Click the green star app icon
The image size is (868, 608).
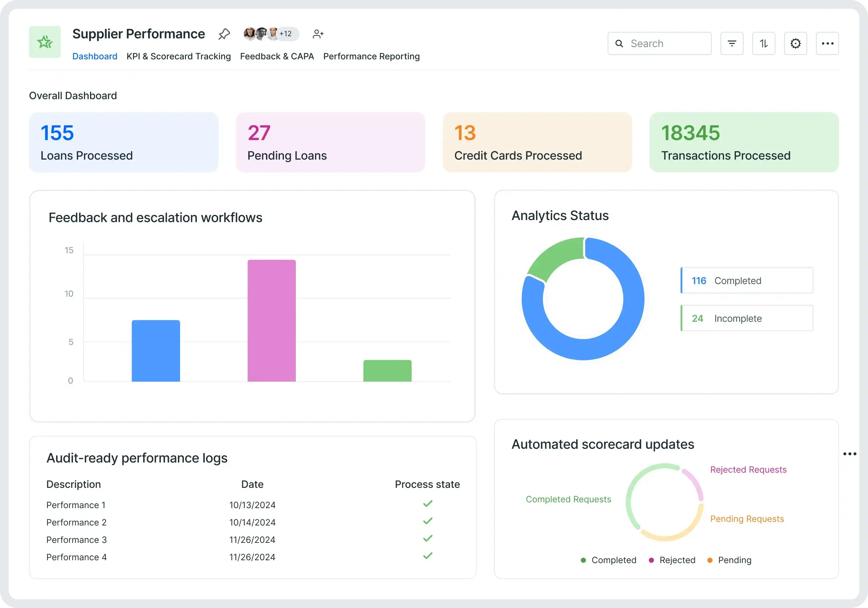coord(44,42)
